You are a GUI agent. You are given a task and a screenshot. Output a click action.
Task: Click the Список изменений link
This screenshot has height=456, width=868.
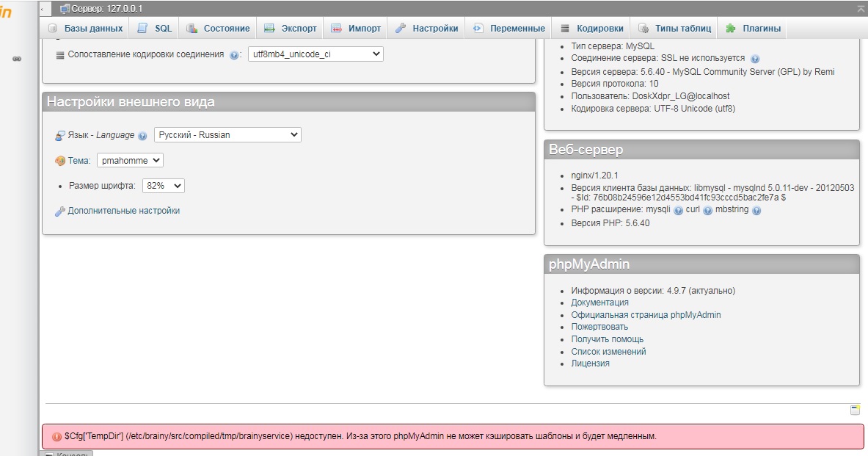[x=608, y=352]
